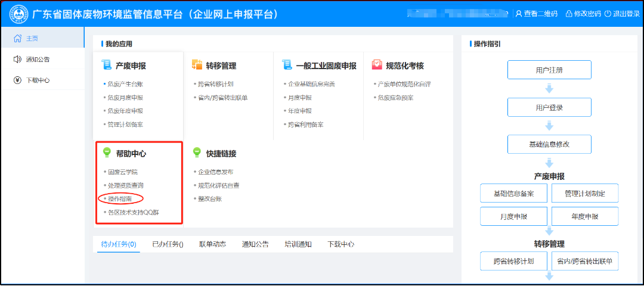The image size is (644, 286).
Task: Open the 跨省转移计划 link under 转移管理
Action: coord(216,84)
